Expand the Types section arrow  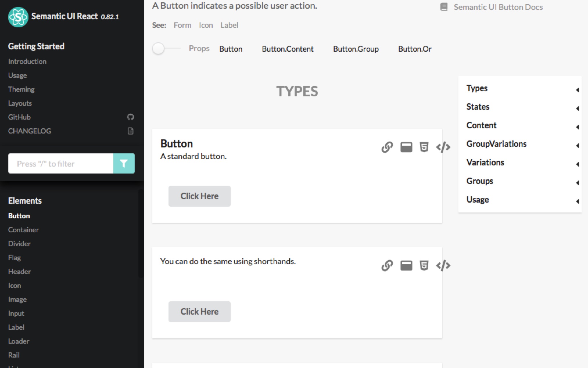tap(577, 90)
